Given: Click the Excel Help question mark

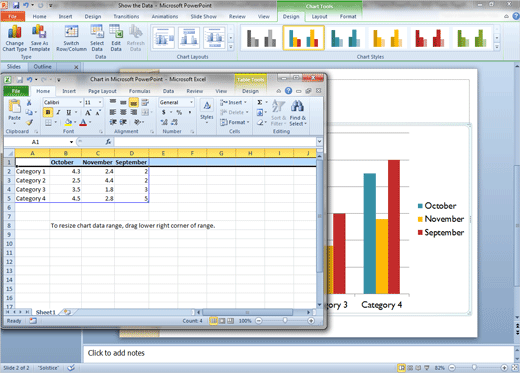Looking at the screenshot, I should 289,91.
